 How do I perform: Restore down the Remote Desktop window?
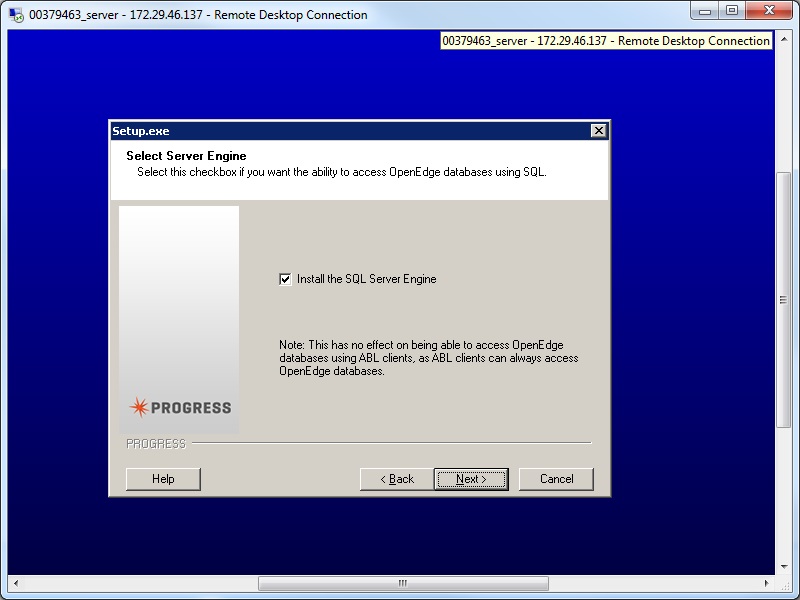(732, 11)
